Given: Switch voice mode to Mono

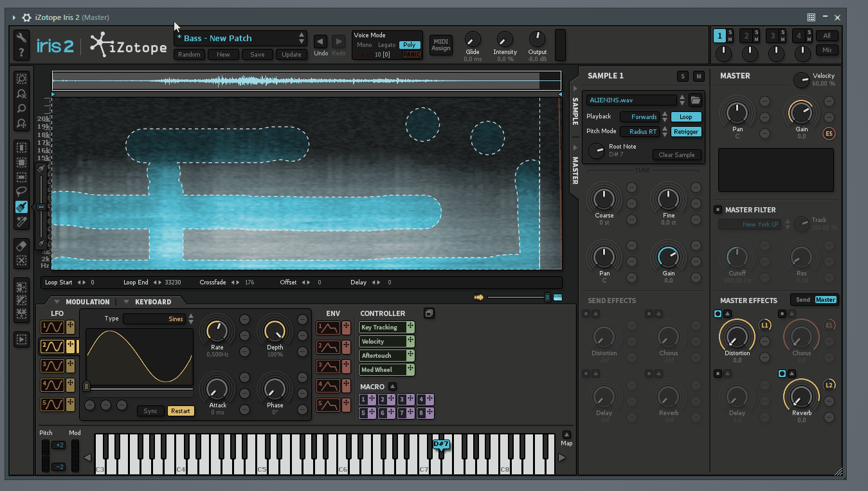Looking at the screenshot, I should click(x=365, y=45).
